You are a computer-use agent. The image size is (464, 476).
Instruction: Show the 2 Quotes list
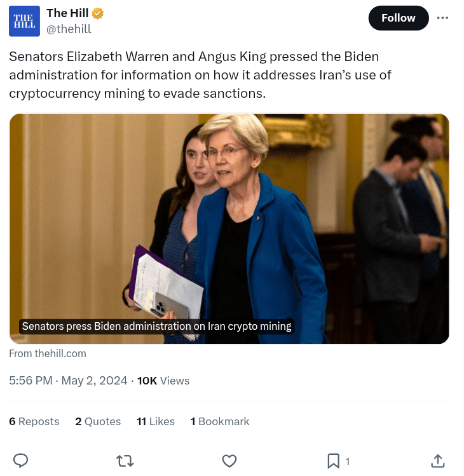click(x=98, y=421)
